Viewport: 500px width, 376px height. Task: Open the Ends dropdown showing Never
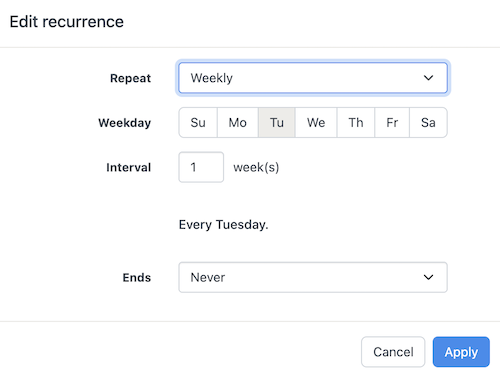click(313, 277)
